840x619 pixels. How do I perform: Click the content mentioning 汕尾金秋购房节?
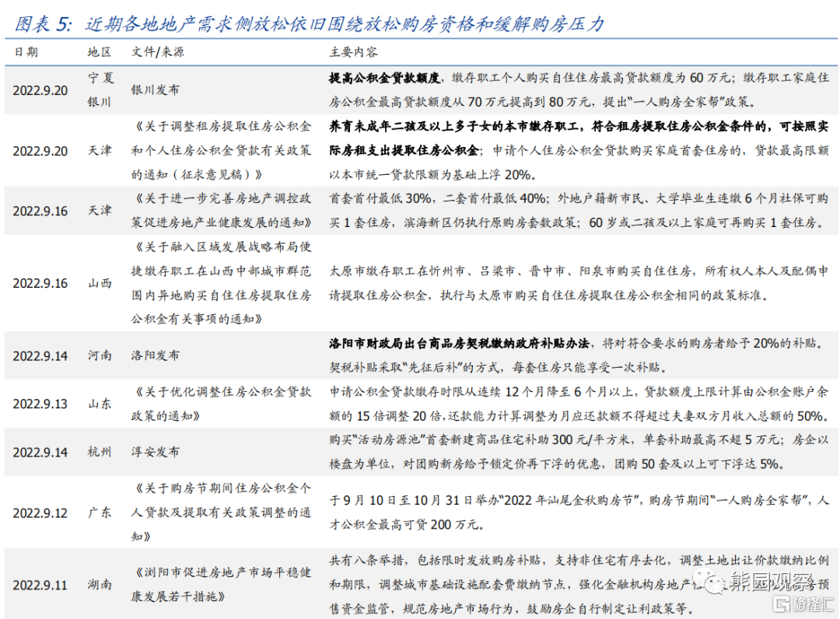pyautogui.click(x=579, y=512)
